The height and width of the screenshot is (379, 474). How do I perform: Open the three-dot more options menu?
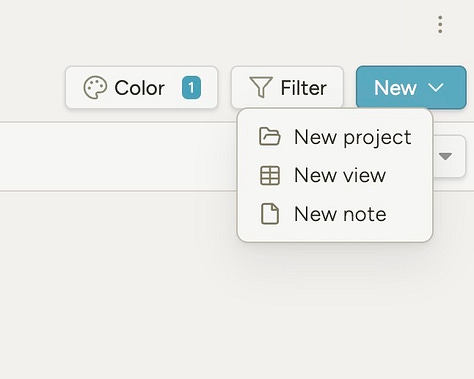point(440,24)
